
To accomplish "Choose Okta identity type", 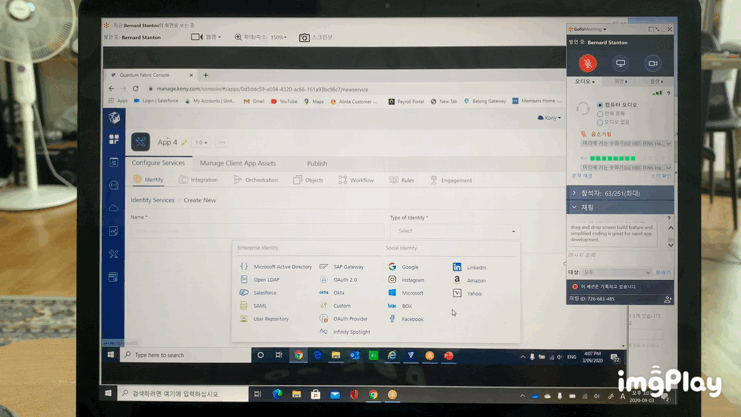I will click(x=332, y=293).
